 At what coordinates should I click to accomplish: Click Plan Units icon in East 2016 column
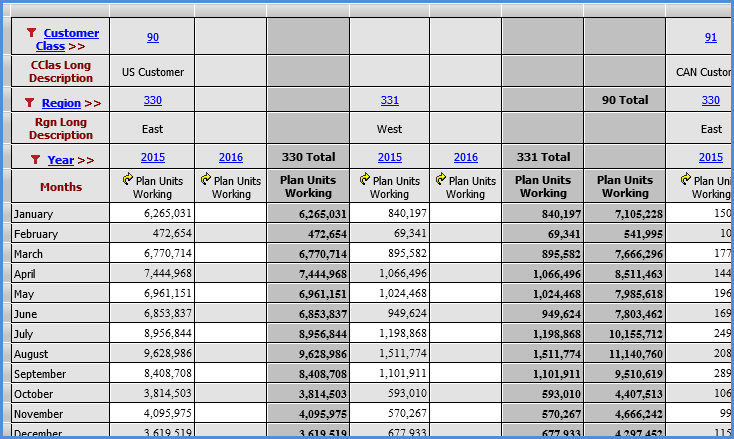pos(205,180)
